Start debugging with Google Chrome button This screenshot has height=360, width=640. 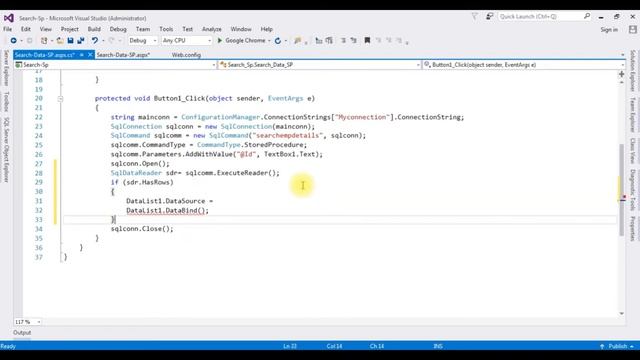[x=242, y=40]
